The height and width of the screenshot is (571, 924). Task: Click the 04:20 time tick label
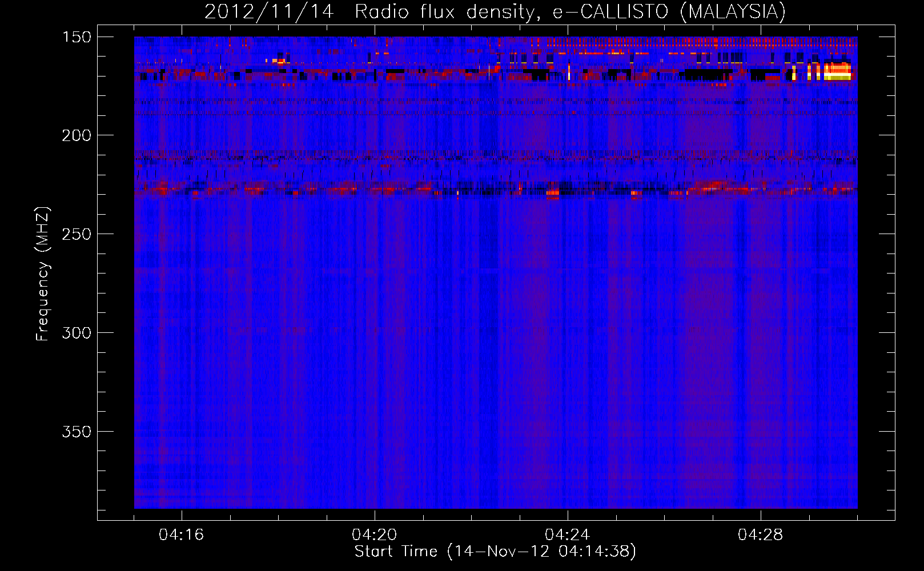click(375, 535)
